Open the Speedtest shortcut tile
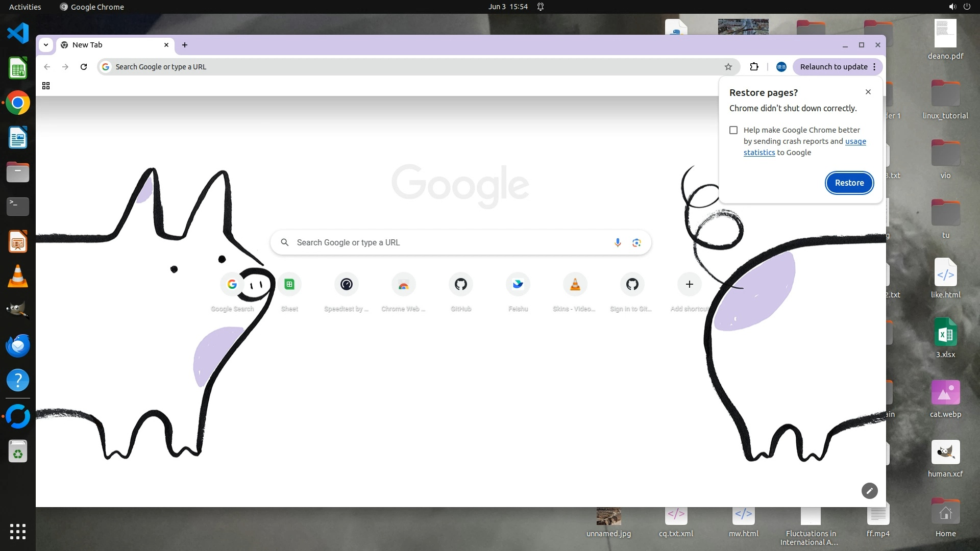Viewport: 980px width, 551px height. (x=347, y=285)
